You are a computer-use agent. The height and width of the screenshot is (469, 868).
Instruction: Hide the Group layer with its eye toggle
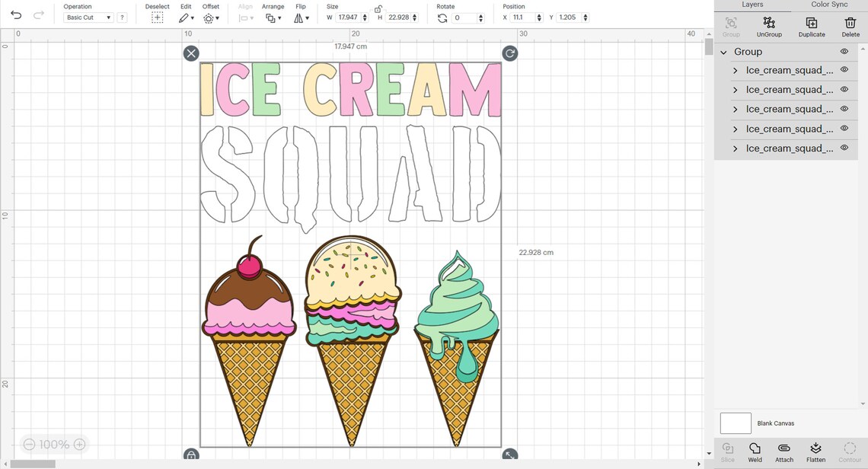(x=844, y=51)
